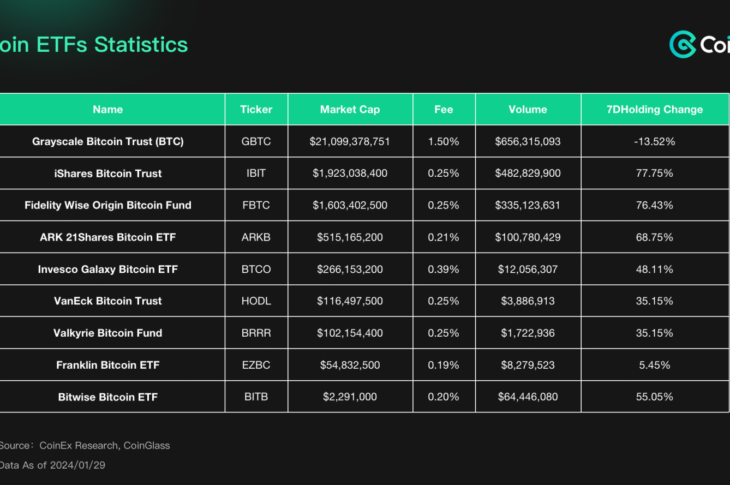Click GBTC's -13.52% holding change value

(x=654, y=141)
